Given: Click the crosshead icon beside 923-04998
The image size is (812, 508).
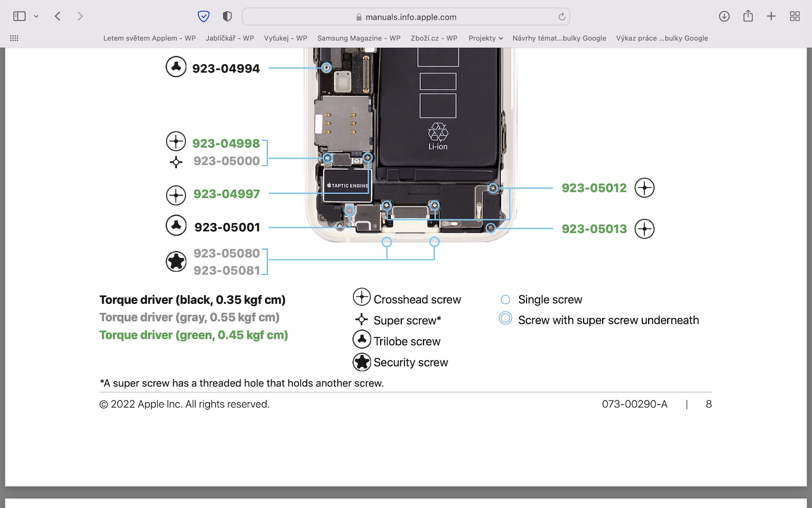Looking at the screenshot, I should (x=176, y=142).
